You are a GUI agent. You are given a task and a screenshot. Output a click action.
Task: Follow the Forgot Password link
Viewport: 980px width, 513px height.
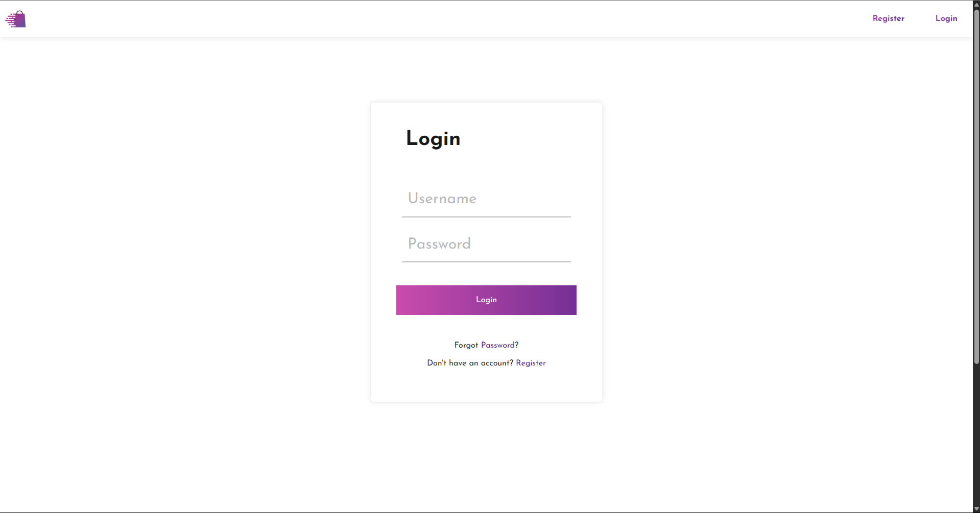498,345
